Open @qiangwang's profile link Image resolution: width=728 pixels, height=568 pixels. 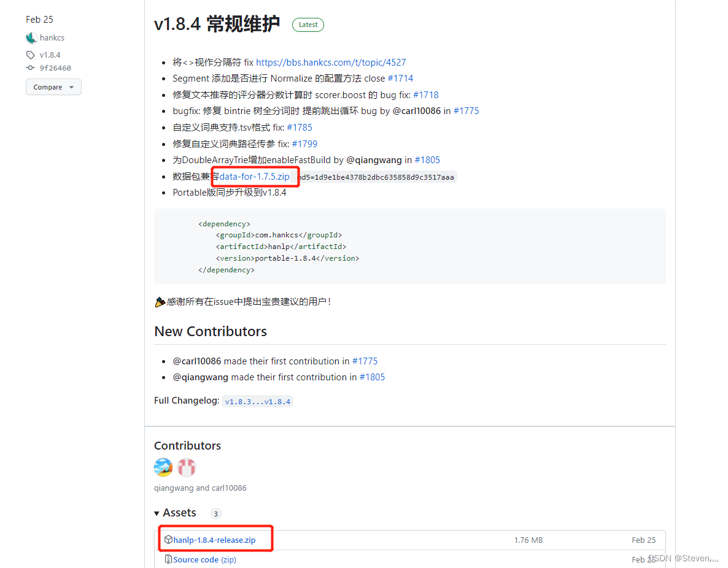click(x=374, y=159)
